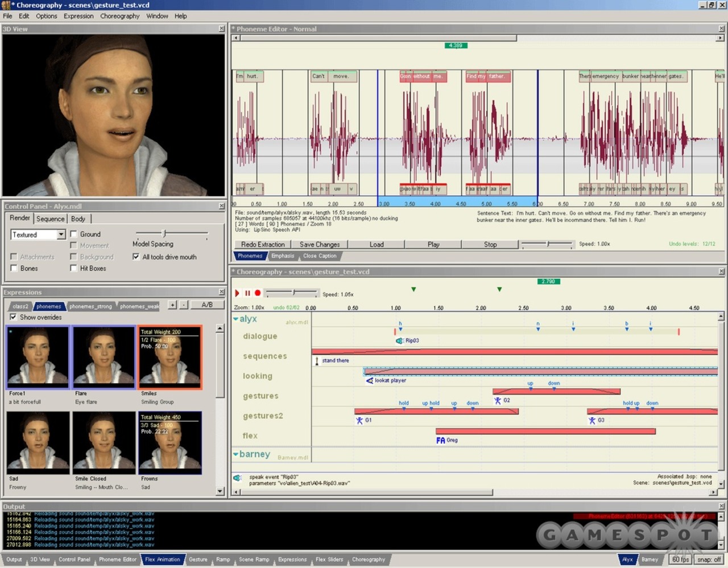Select the Greg flex animation FA icon
Viewport: 728px width, 568px height.
tap(441, 440)
